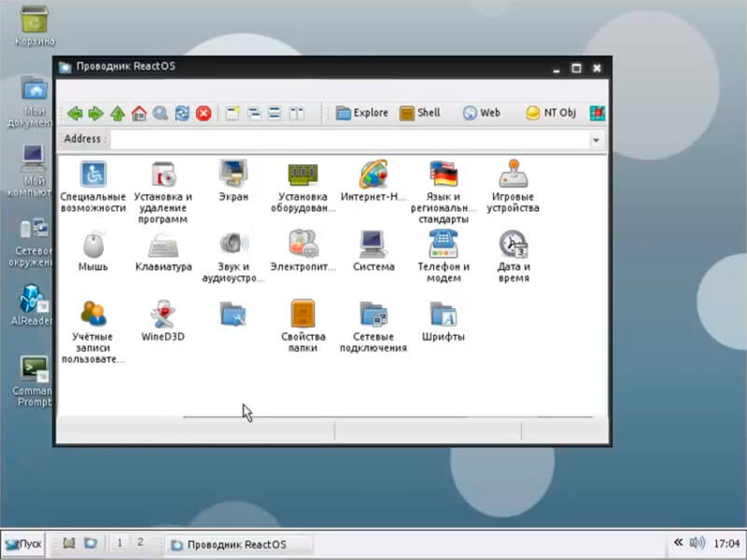Viewport: 747px width, 560px height.
Task: Select Мои документы desktop icon
Action: (31, 102)
